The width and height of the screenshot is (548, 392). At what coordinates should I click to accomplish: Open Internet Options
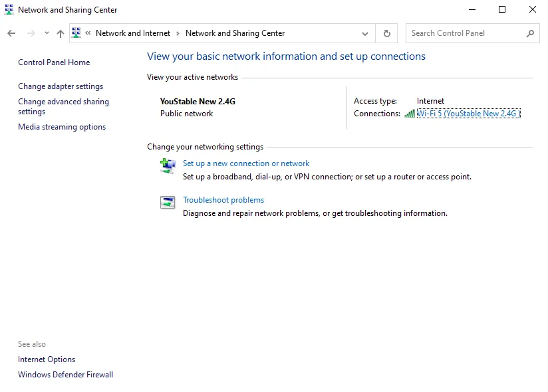(x=47, y=359)
